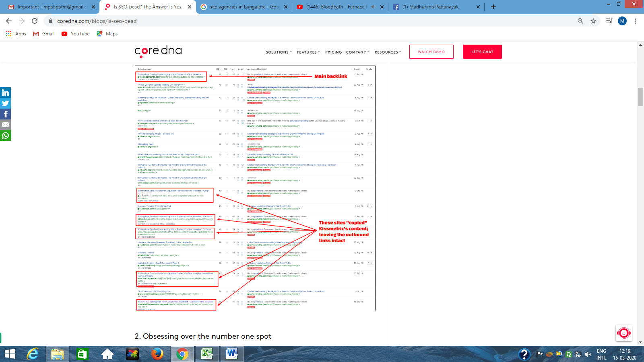This screenshot has width=644, height=362.
Task: Open the Pricing page
Action: pyautogui.click(x=334, y=52)
